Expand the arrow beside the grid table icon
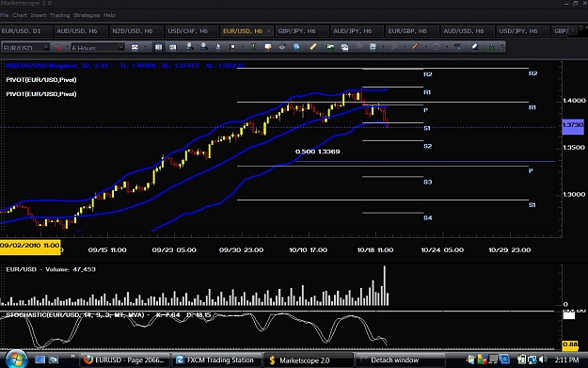The image size is (588, 368). 383,47
